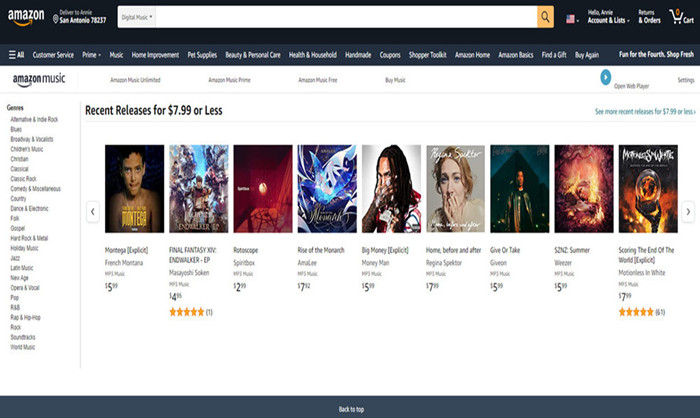700x418 pixels.
Task: Open Pet Supplies nav item
Action: pyautogui.click(x=202, y=55)
